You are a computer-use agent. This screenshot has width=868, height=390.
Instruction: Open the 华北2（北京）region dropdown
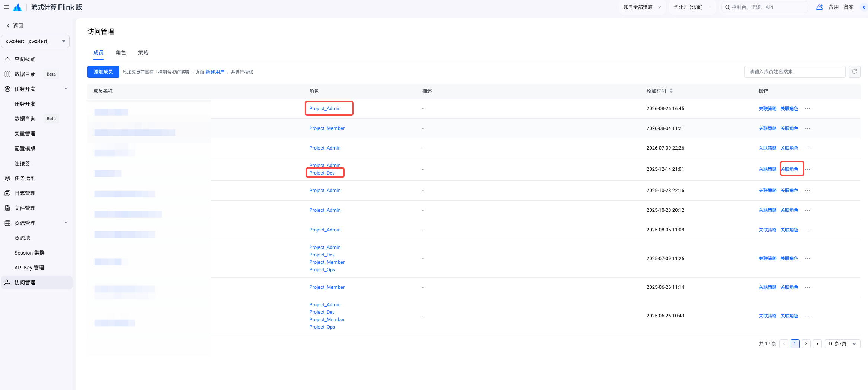(x=692, y=7)
